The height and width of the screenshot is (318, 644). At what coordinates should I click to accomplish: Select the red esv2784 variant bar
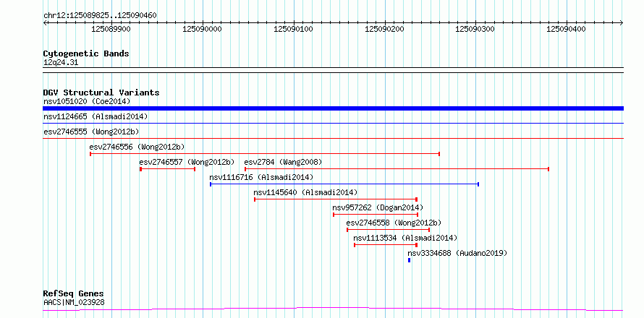click(x=397, y=169)
